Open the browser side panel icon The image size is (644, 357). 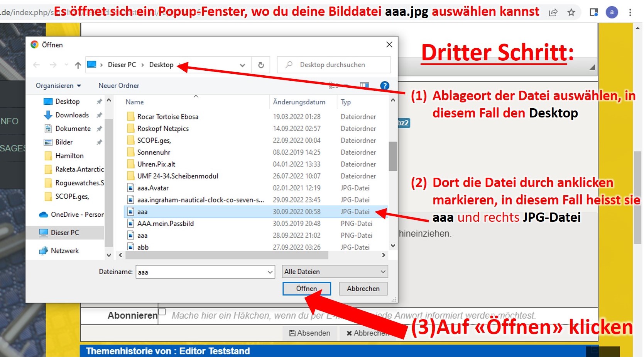click(593, 12)
